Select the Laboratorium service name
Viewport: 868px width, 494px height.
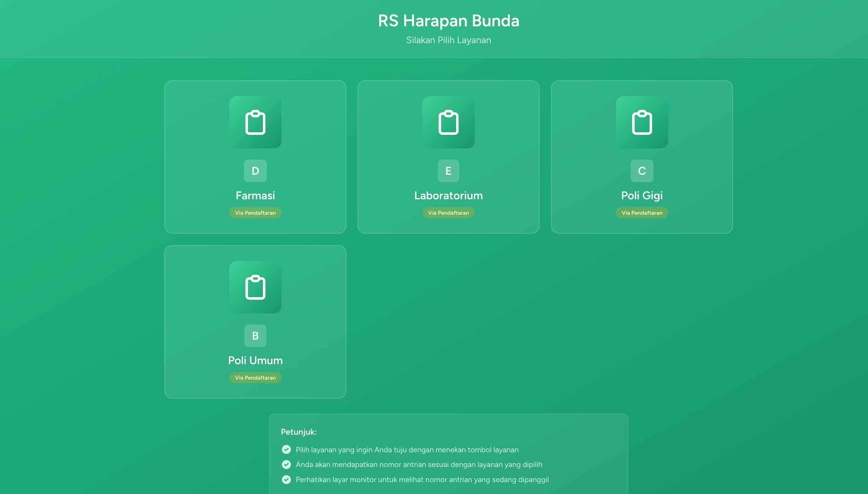(448, 195)
